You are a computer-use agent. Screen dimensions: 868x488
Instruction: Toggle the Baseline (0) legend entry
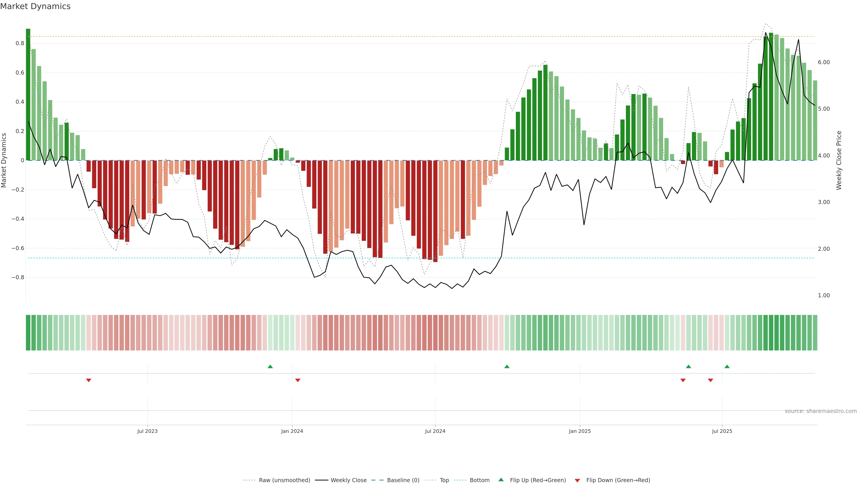coord(403,480)
